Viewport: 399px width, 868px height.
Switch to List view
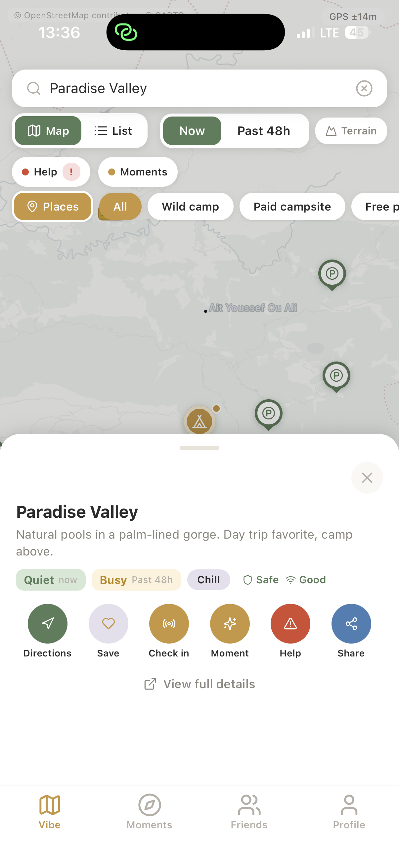click(113, 131)
